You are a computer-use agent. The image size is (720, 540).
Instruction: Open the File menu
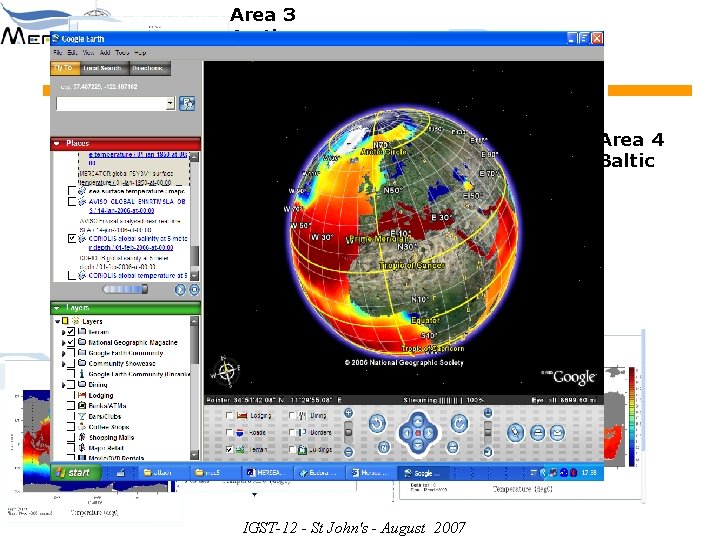point(57,52)
